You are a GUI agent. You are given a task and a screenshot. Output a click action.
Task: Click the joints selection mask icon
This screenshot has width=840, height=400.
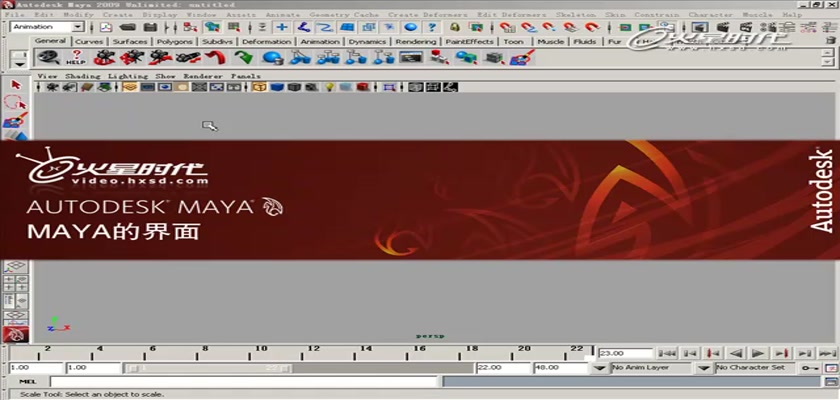(x=304, y=27)
